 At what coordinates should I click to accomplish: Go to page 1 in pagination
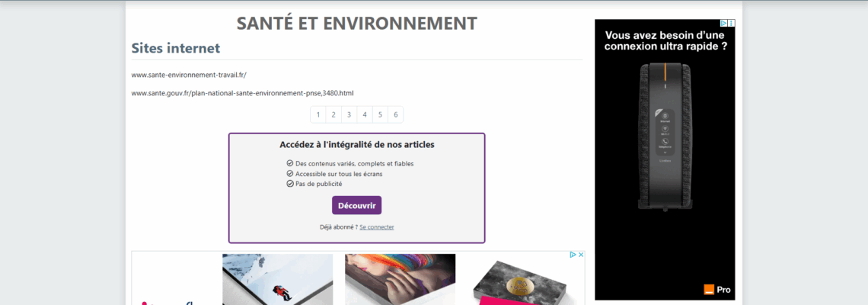click(x=318, y=114)
